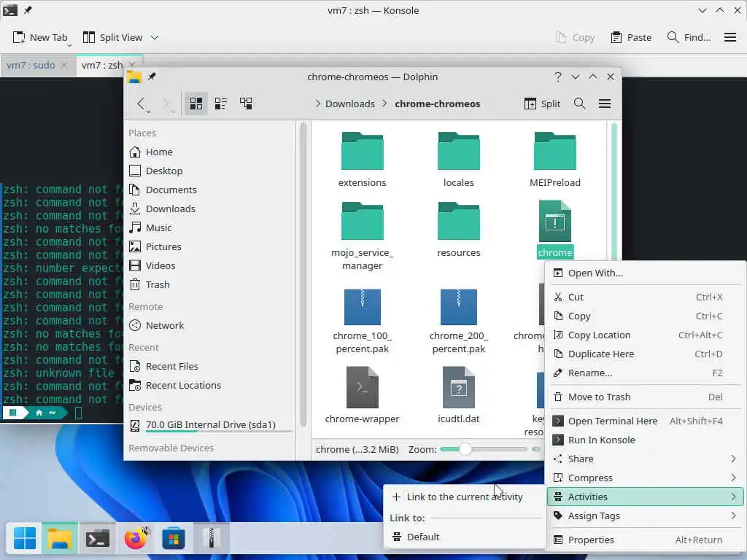
Task: Open the software store taskbar icon
Action: 174,539
